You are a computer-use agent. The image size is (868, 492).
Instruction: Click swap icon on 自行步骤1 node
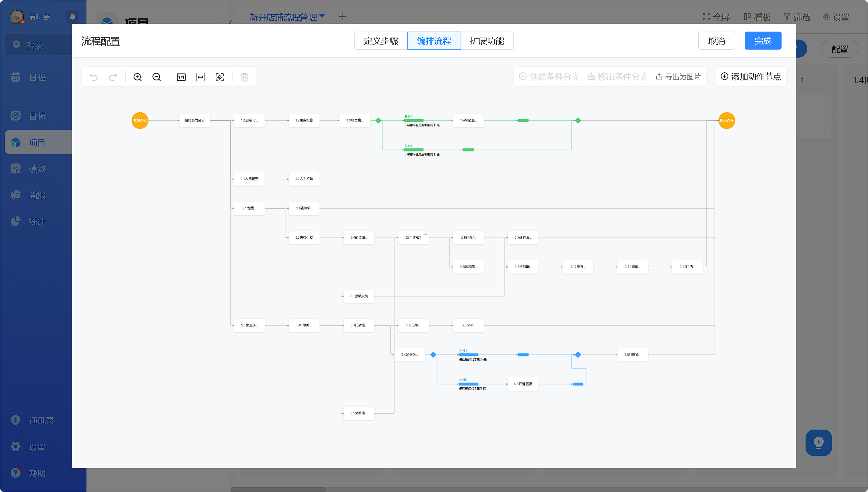(x=426, y=234)
